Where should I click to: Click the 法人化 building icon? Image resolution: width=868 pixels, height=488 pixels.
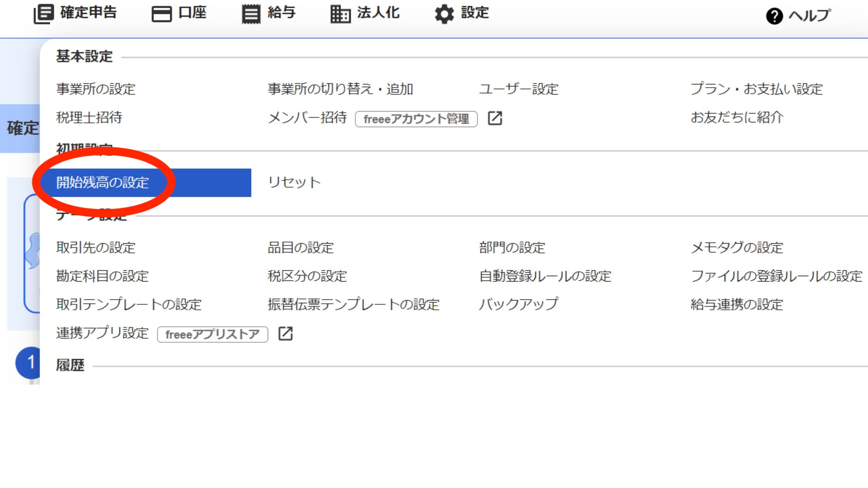340,14
